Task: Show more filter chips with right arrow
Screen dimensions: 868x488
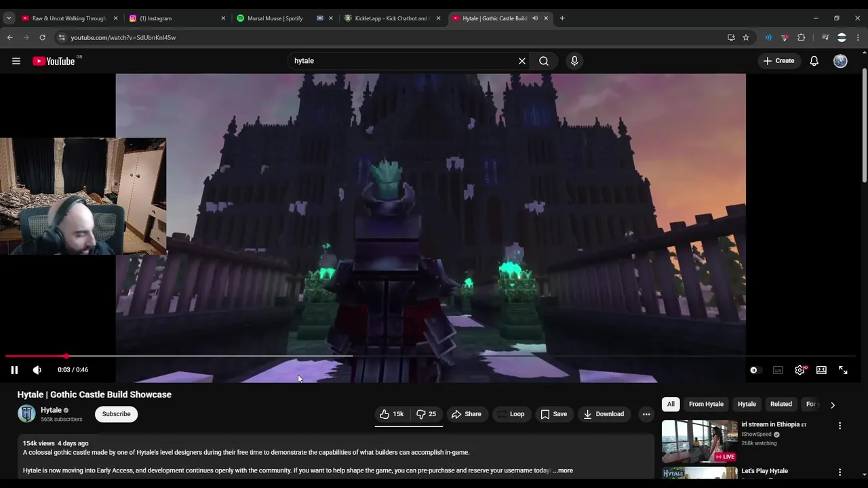Action: pos(833,405)
